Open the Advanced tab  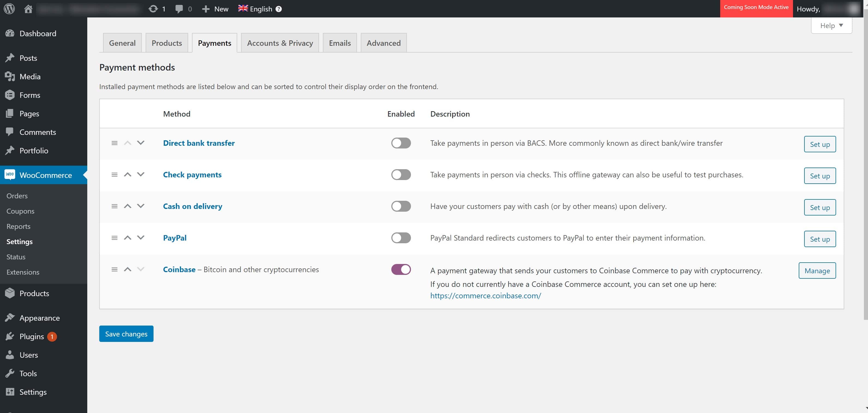click(x=383, y=43)
